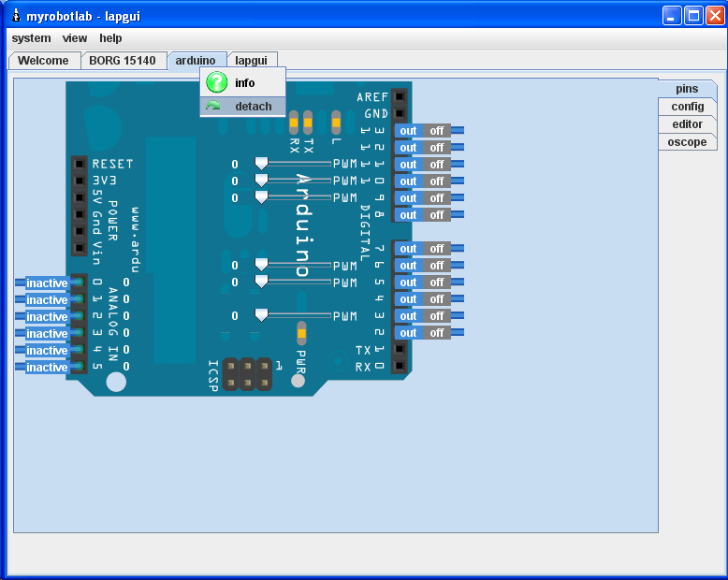Open the help menu
Screen dimensions: 728x580
(110, 38)
